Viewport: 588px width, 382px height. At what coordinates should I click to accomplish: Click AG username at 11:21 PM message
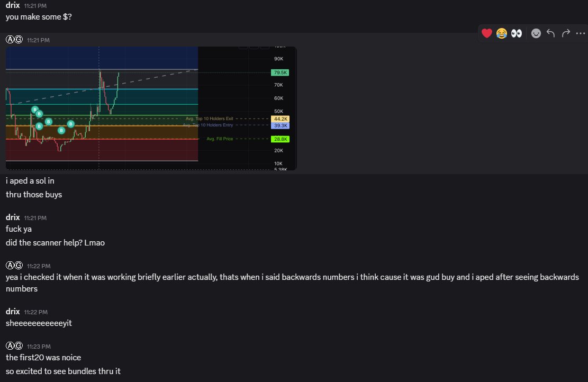point(14,39)
